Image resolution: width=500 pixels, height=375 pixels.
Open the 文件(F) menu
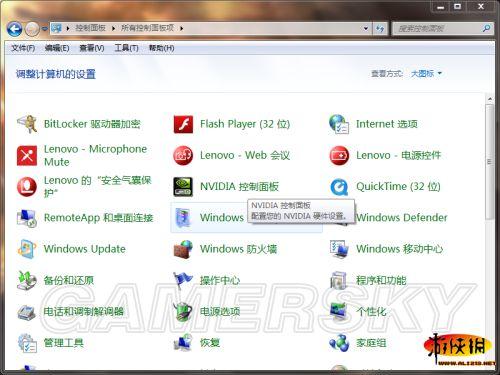coord(23,48)
